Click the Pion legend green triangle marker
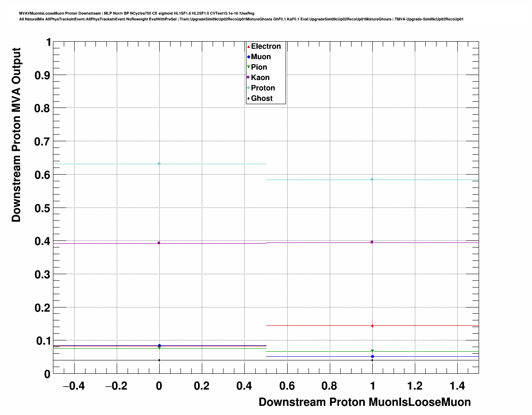Viewport: 532px width, 415px height. tap(248, 67)
